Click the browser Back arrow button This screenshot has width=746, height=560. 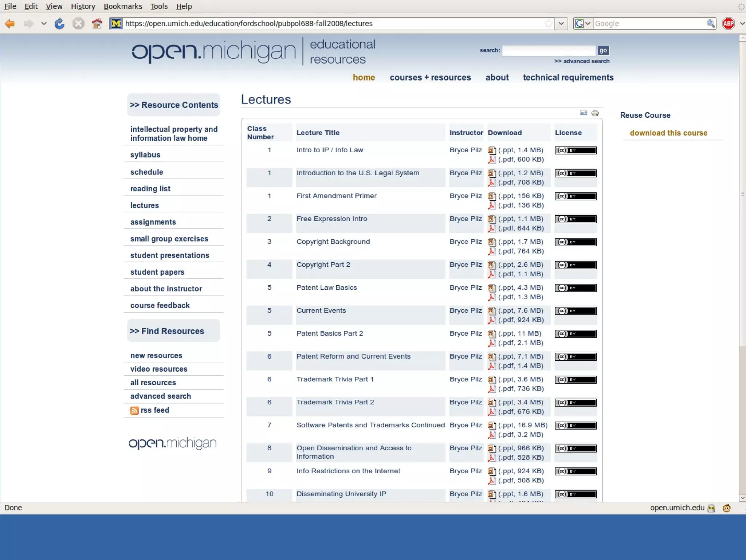[10, 24]
